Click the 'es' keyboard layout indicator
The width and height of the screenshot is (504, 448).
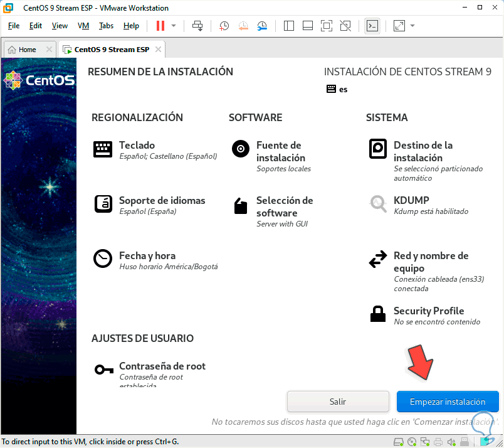tap(337, 89)
